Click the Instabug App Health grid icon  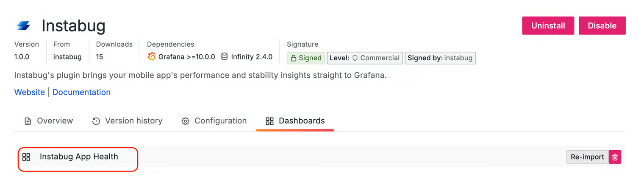(26, 157)
